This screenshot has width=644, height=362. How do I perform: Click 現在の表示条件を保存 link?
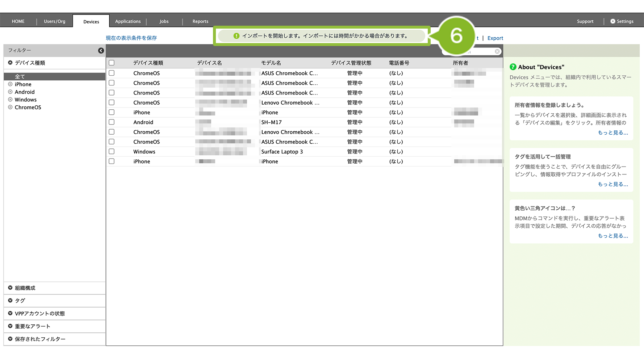tap(131, 38)
